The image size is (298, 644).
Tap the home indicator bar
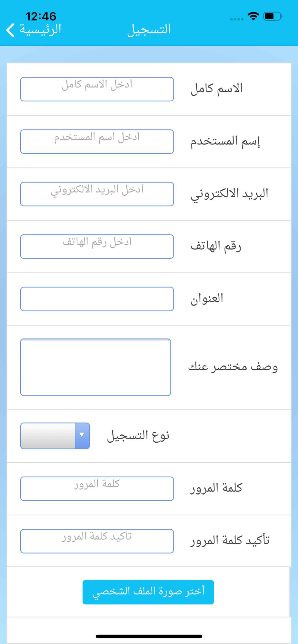click(149, 636)
